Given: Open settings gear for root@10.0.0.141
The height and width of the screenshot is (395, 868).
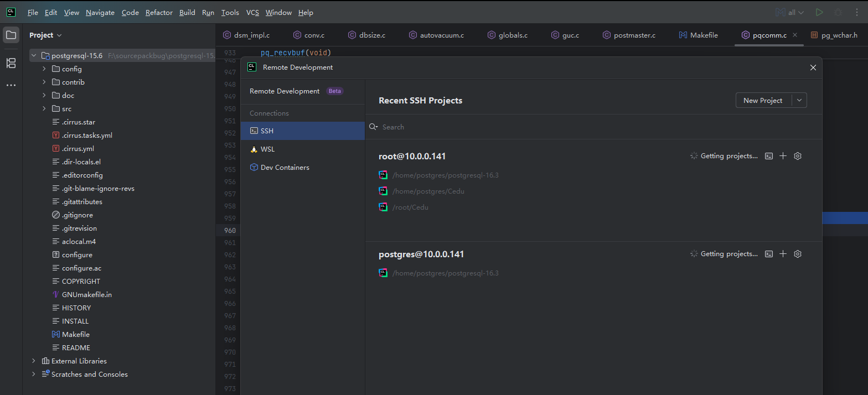Looking at the screenshot, I should coord(798,156).
